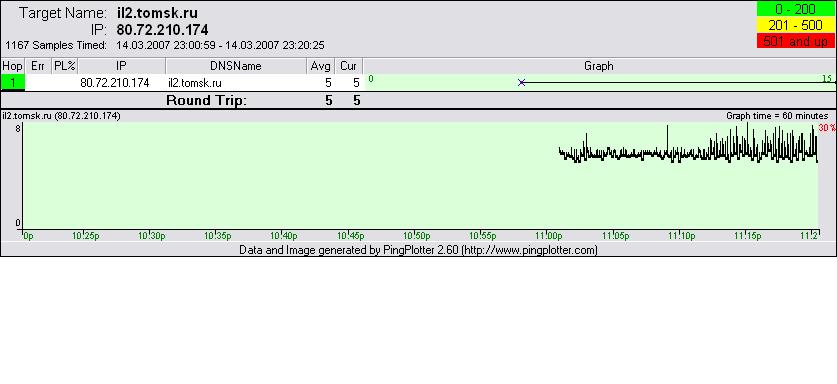Click the PL% column header
The height and width of the screenshot is (384, 837).
pos(65,66)
